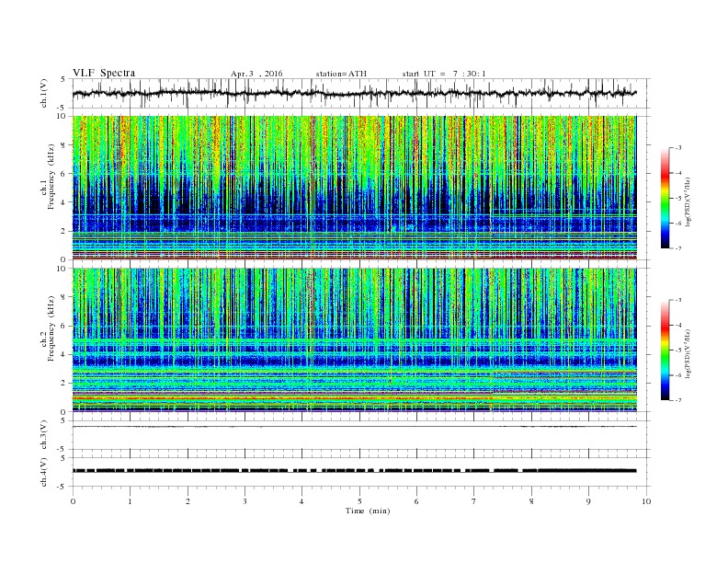728x563 pixels.
Task: Select the date label 'Apr.3 , 2016'
Action: coord(256,74)
